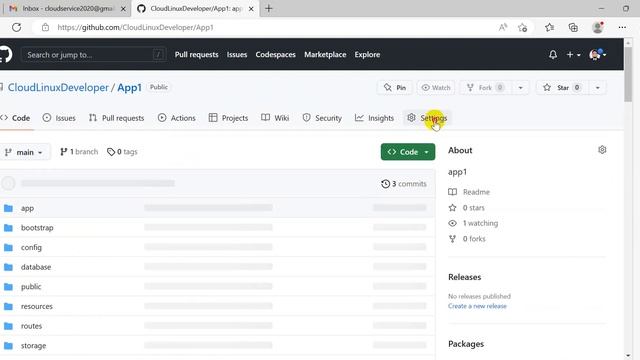Click the browser refresh icon

(x=16, y=27)
